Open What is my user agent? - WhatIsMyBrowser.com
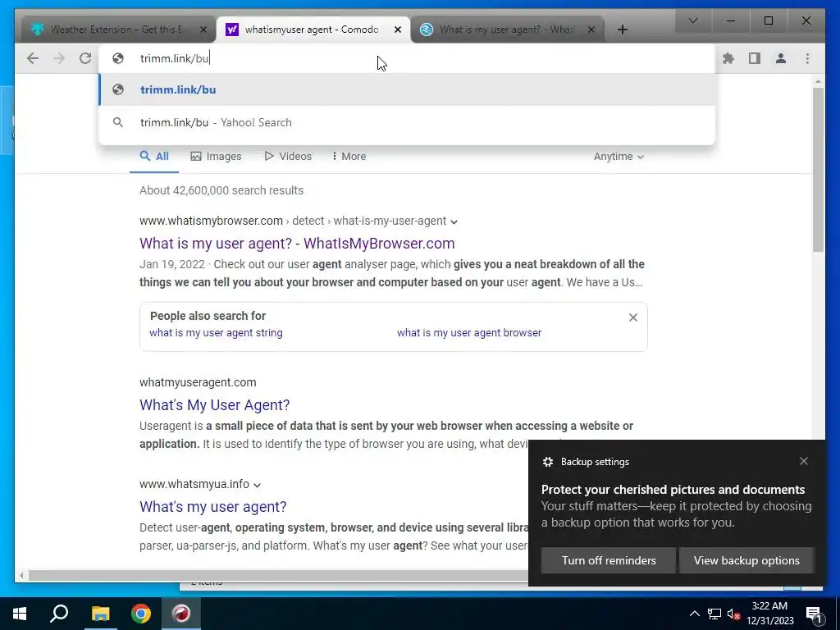The image size is (840, 630). pyautogui.click(x=297, y=243)
